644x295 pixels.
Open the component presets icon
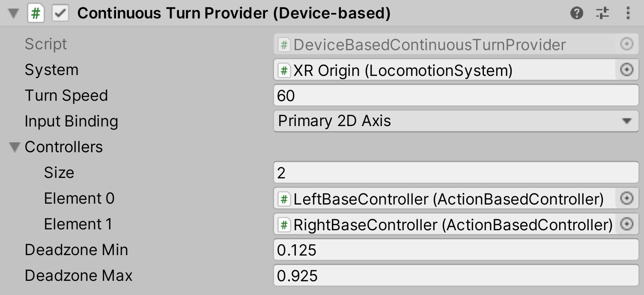click(x=603, y=13)
